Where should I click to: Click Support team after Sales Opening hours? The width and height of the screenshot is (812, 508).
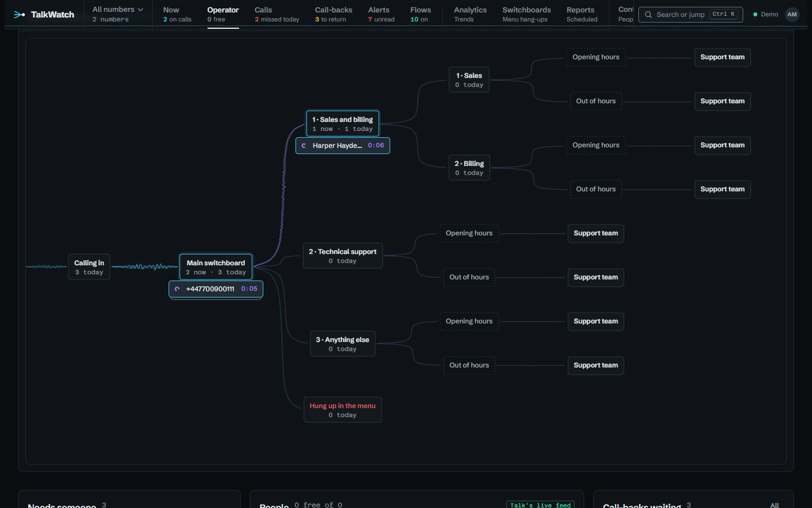tap(722, 57)
